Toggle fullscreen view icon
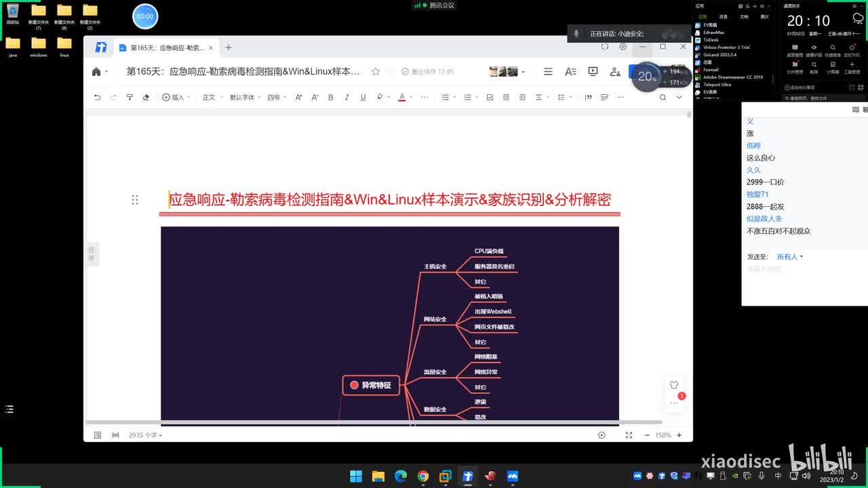Viewport: 868px width, 488px height. (629, 435)
